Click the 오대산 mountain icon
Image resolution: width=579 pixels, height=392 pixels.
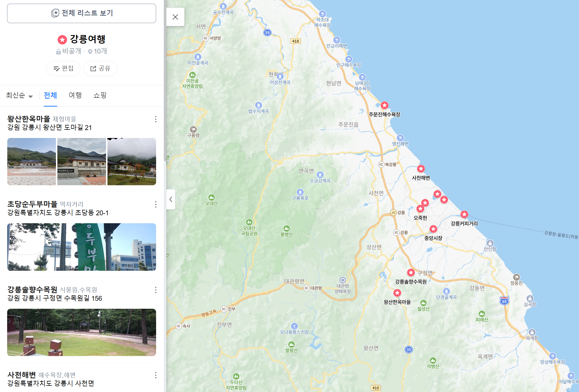click(x=211, y=197)
